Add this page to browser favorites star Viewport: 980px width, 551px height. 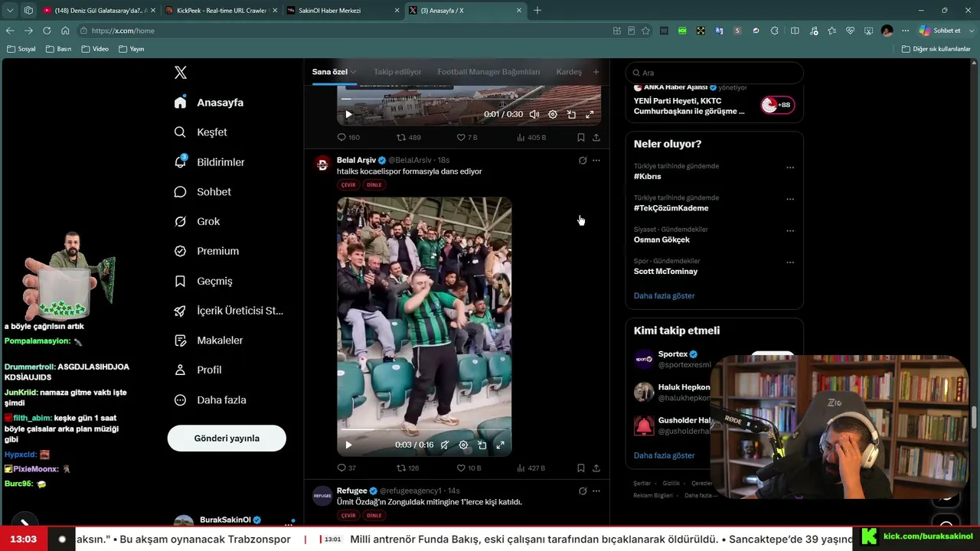(645, 31)
